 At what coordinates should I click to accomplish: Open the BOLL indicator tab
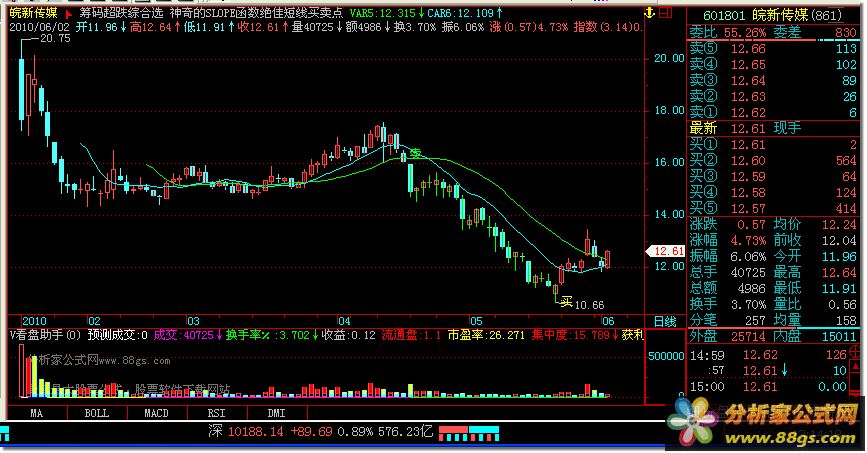click(96, 413)
